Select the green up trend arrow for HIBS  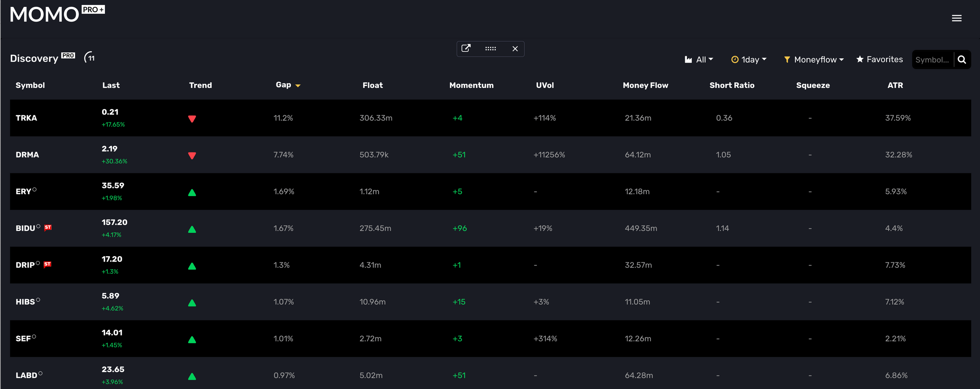click(192, 303)
